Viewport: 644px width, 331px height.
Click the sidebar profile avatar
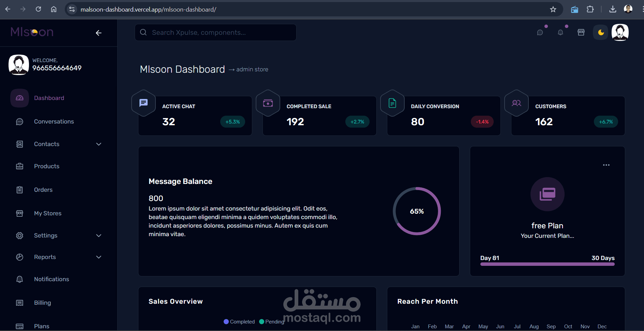click(19, 65)
